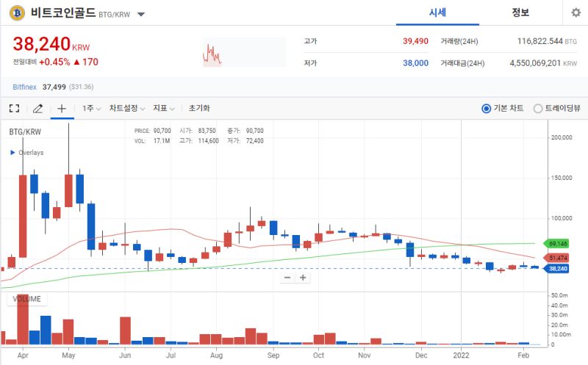This screenshot has width=588, height=365.
Task: Click the Jun time axis label
Action: point(125,355)
